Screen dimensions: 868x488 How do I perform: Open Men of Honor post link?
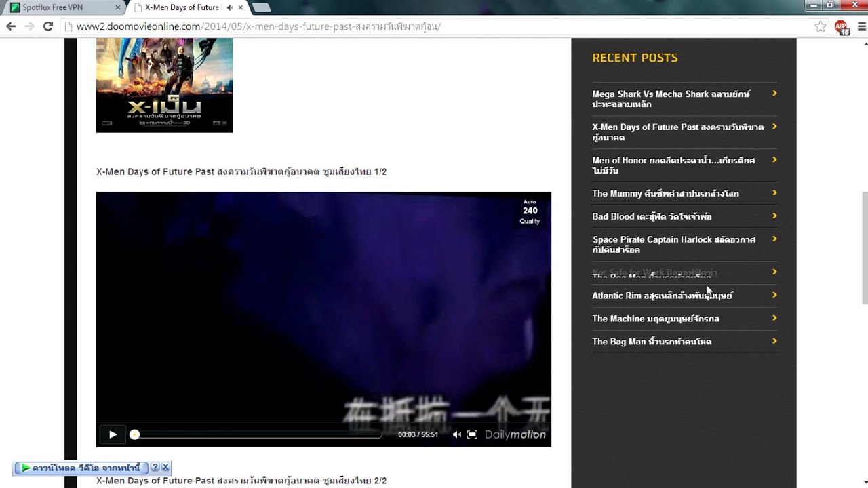coord(673,165)
